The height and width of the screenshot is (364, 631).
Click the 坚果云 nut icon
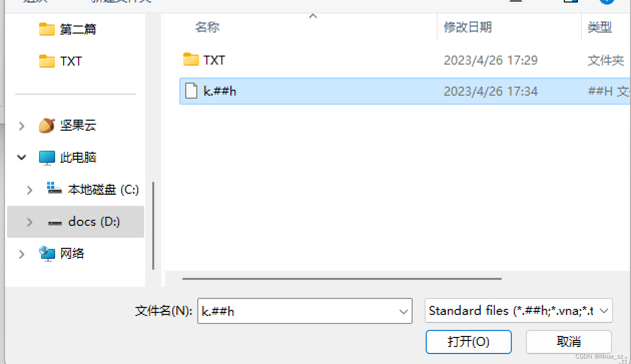point(47,125)
